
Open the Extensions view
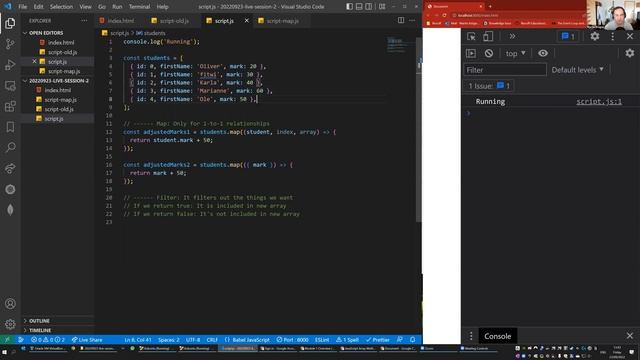click(x=10, y=107)
